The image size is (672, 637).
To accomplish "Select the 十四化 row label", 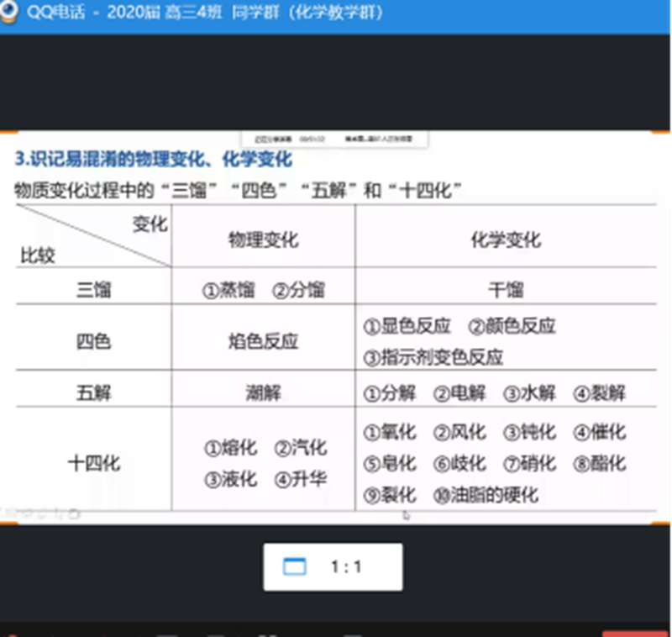I will (x=93, y=462).
